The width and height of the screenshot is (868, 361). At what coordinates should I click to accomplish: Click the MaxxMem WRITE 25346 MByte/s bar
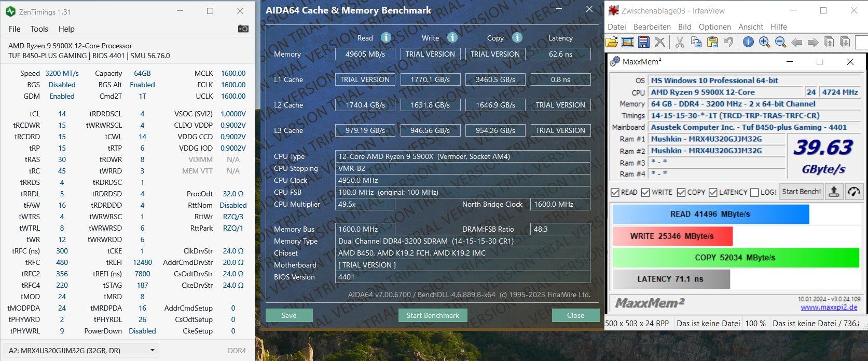click(x=672, y=236)
